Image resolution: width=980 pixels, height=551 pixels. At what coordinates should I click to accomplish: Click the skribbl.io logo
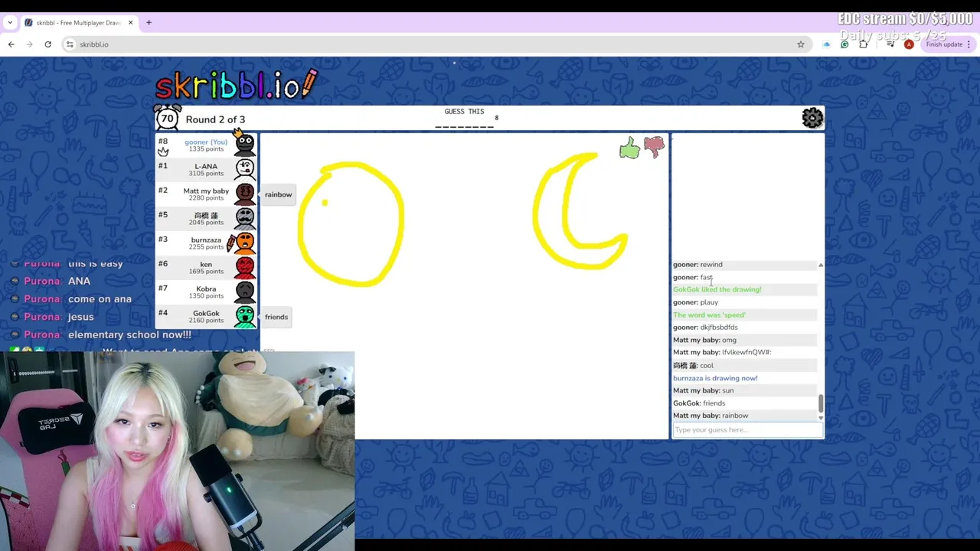236,84
